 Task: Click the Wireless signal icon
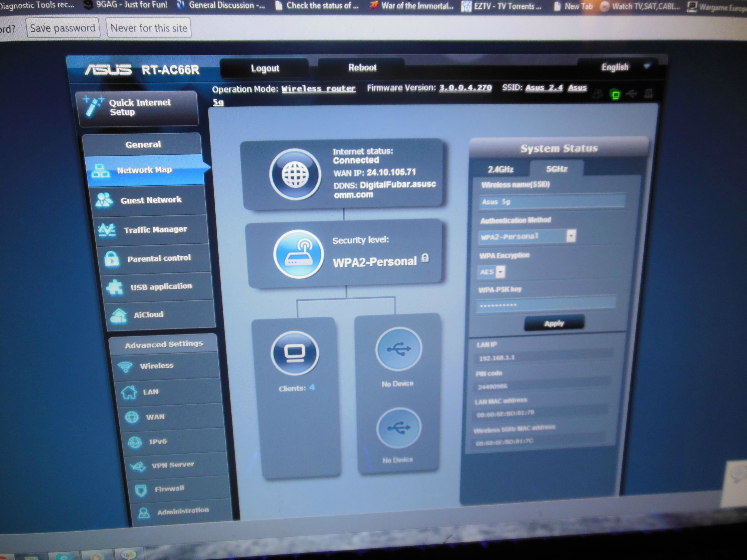click(x=125, y=367)
